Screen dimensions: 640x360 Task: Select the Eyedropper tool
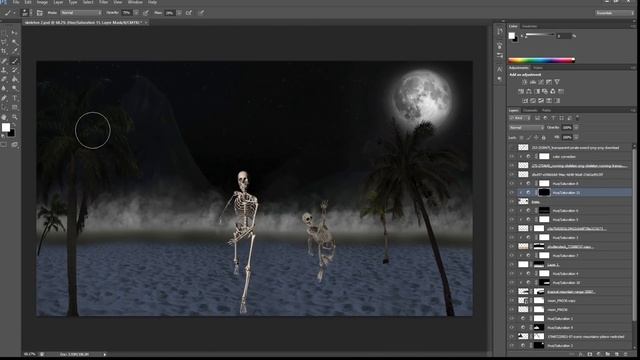[15, 51]
